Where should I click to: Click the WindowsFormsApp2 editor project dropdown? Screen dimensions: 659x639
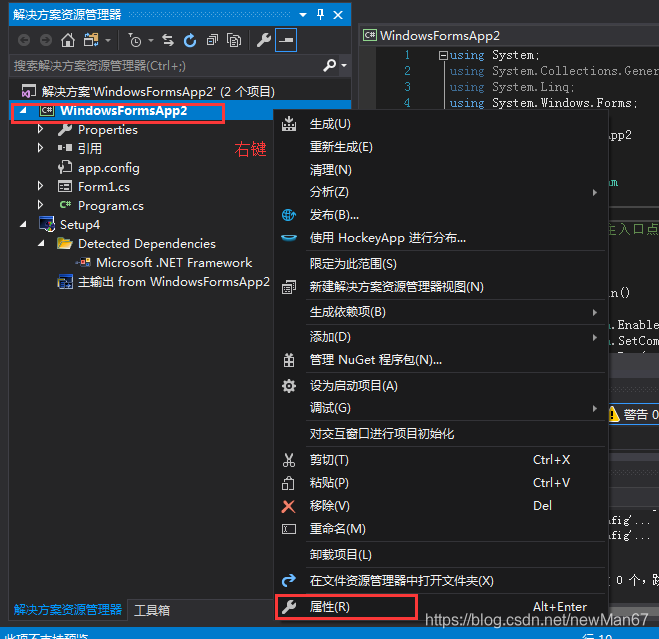(x=509, y=36)
